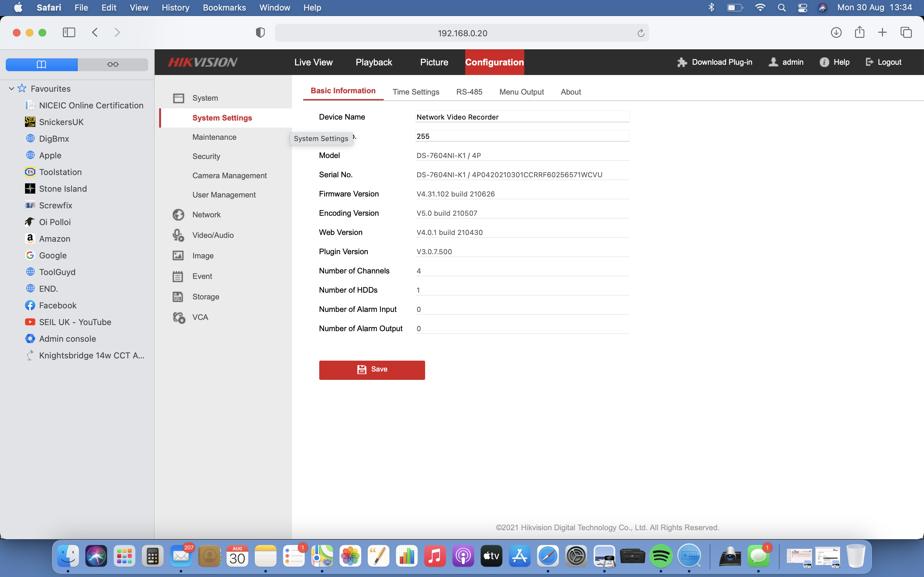Open Event settings via the calendar icon
The image size is (924, 577).
(x=178, y=276)
